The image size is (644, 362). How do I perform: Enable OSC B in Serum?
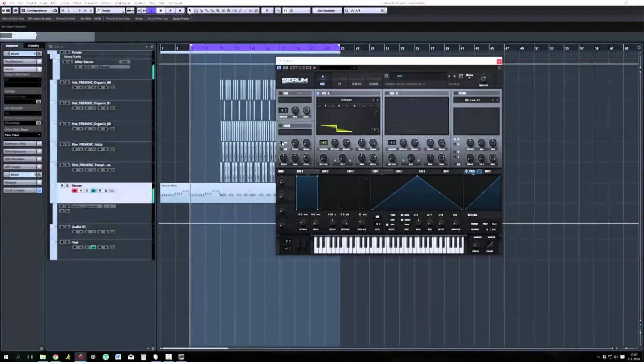386,93
